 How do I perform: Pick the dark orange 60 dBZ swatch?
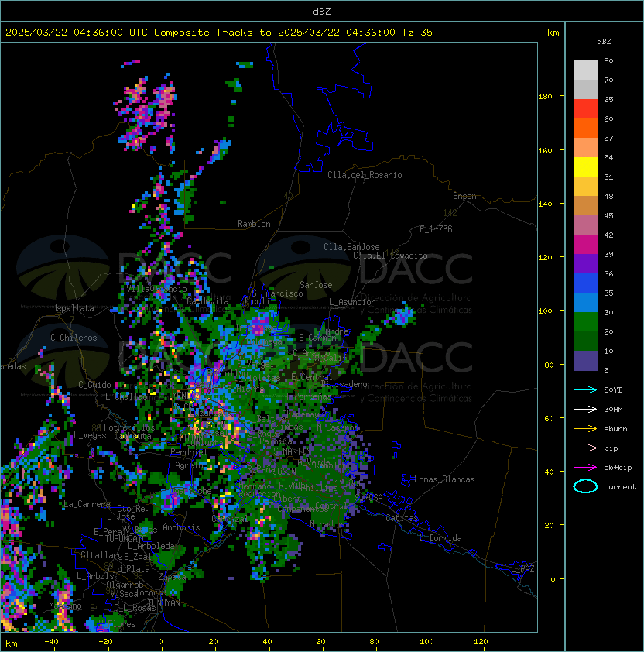[x=585, y=128]
